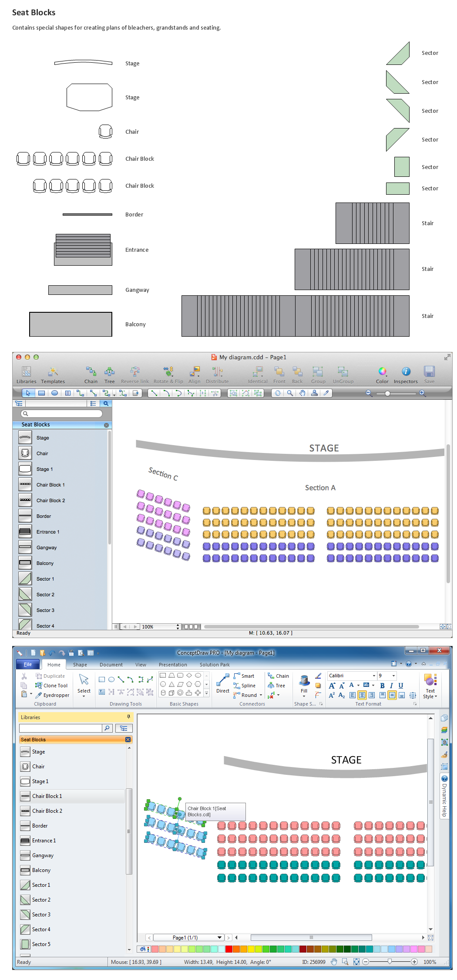The image size is (457, 980).
Task: Select the eyedropper tool in Mac window
Action: pyautogui.click(x=326, y=393)
